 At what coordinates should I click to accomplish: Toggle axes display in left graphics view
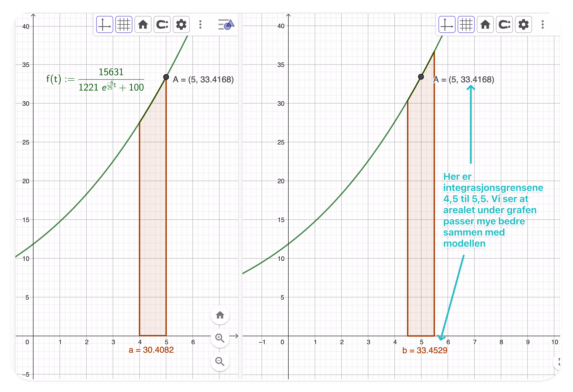tap(104, 25)
